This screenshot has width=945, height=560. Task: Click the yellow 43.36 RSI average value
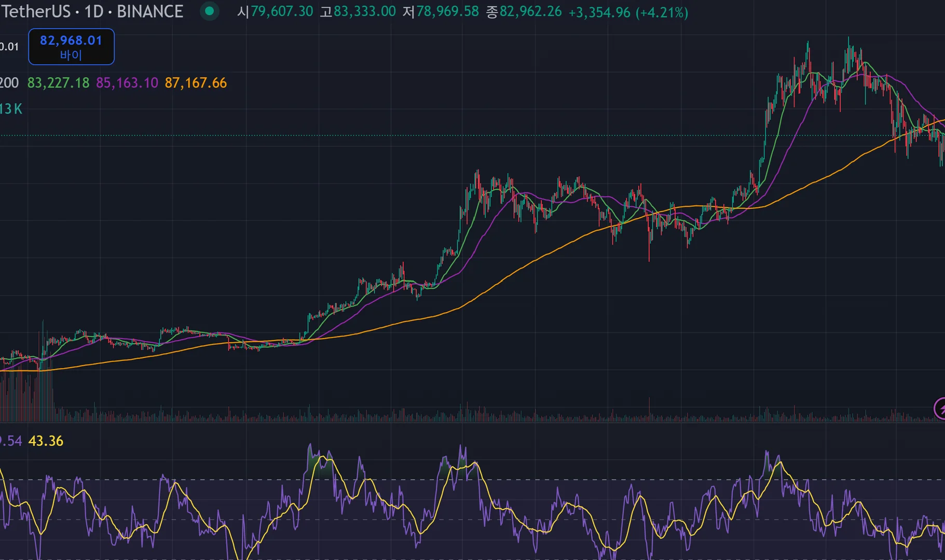click(46, 441)
